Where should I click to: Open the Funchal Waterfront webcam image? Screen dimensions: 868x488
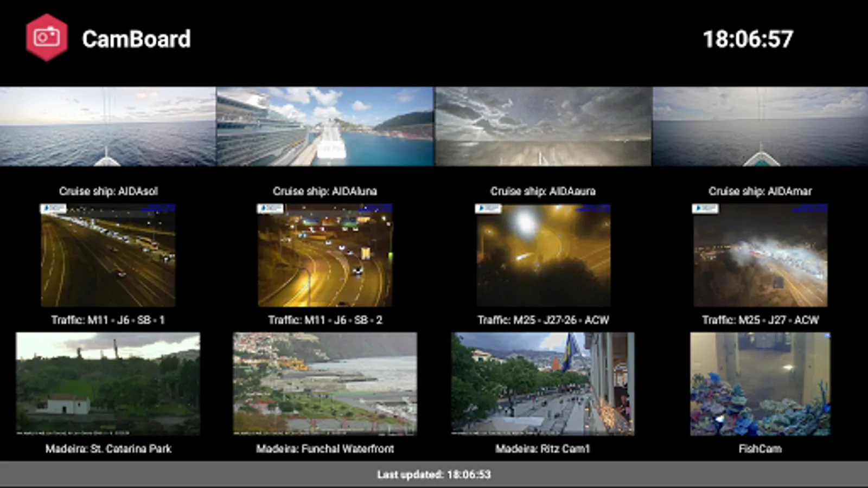pos(325,384)
